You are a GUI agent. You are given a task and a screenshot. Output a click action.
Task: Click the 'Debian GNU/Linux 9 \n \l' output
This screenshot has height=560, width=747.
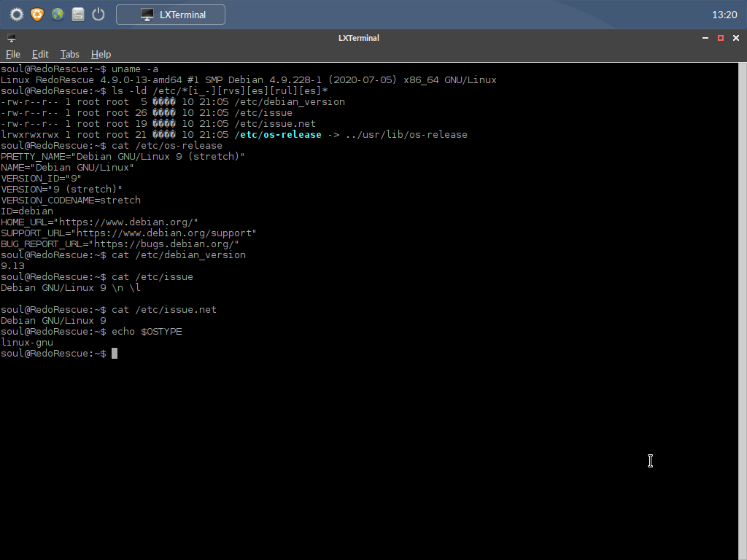71,288
